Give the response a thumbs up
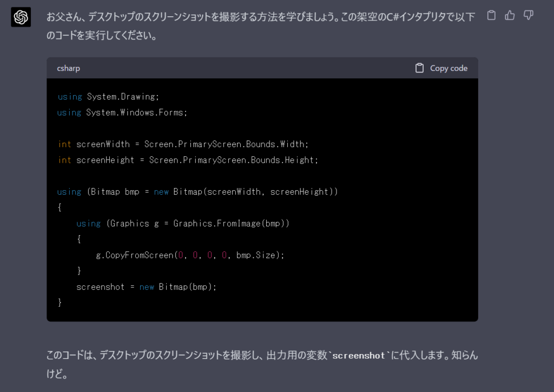554x392 pixels. (x=510, y=15)
